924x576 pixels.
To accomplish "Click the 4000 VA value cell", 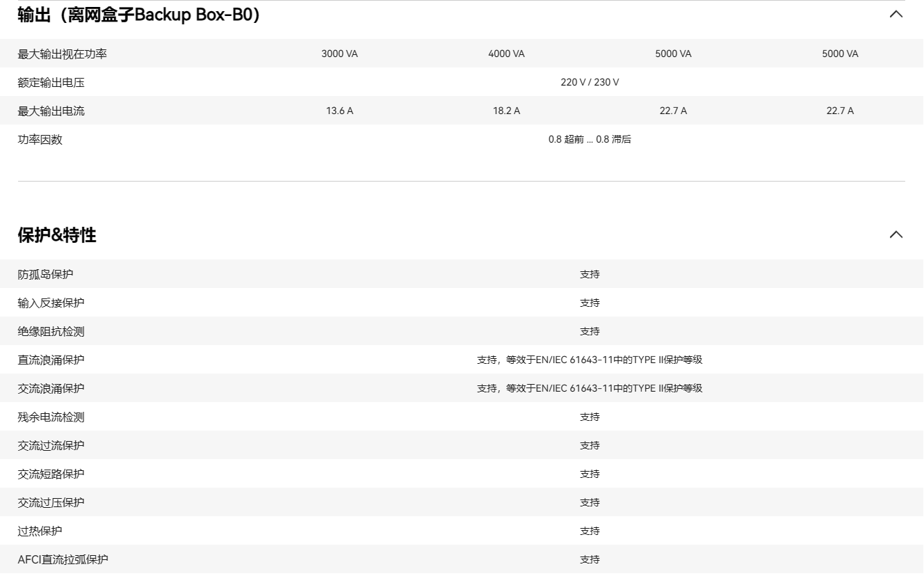I will [x=506, y=54].
